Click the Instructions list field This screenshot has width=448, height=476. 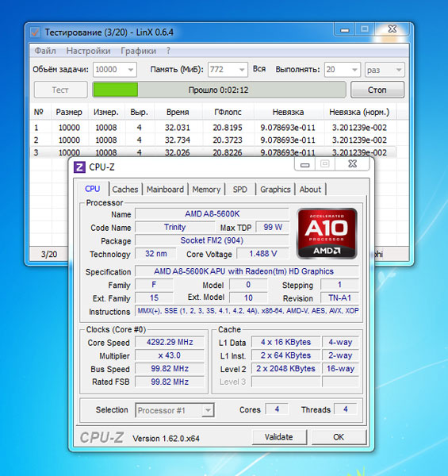tap(247, 311)
